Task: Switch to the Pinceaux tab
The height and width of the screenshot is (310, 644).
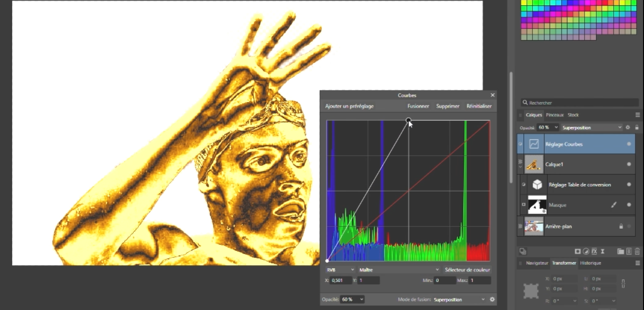Action: (555, 115)
